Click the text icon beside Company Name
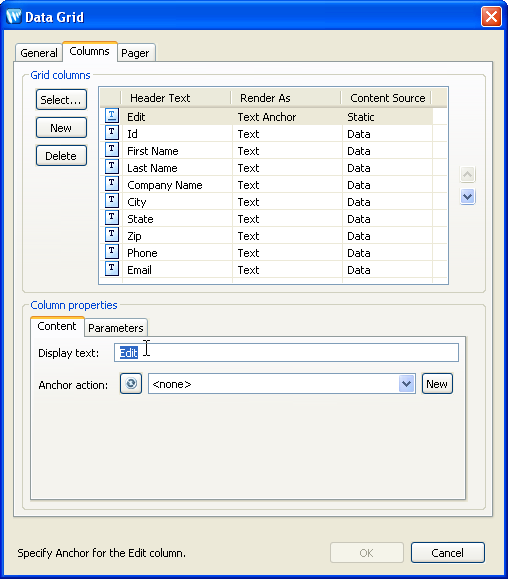Screen dimensions: 508x579 click(111, 183)
